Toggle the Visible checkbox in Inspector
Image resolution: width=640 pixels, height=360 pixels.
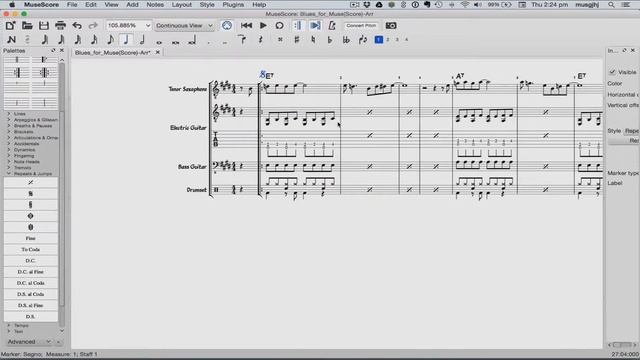[612, 72]
